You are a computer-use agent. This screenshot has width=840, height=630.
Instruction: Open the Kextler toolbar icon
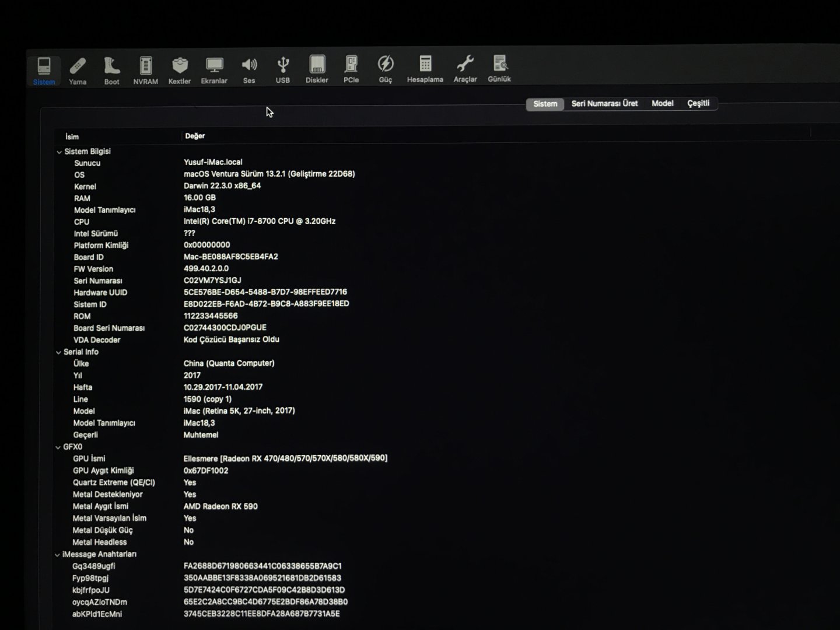point(180,71)
